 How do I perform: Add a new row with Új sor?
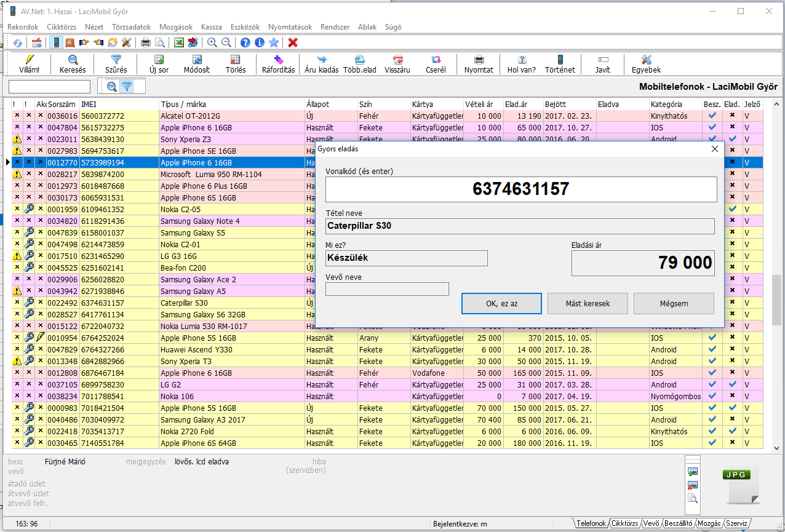coord(159,63)
